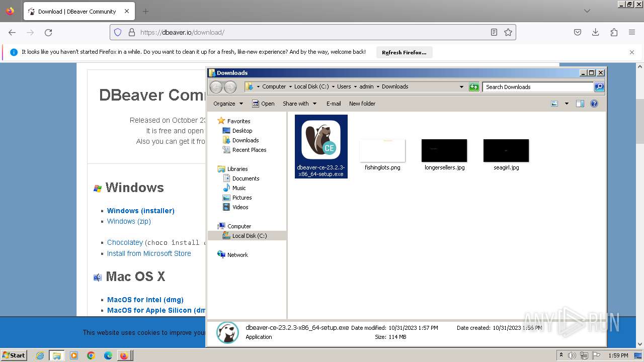Screen dimensions: 644x362
Task: Click Explorer forward button
Action: point(230,87)
